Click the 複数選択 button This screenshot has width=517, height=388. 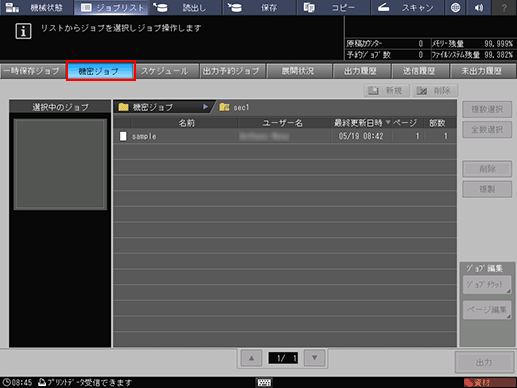coord(487,109)
